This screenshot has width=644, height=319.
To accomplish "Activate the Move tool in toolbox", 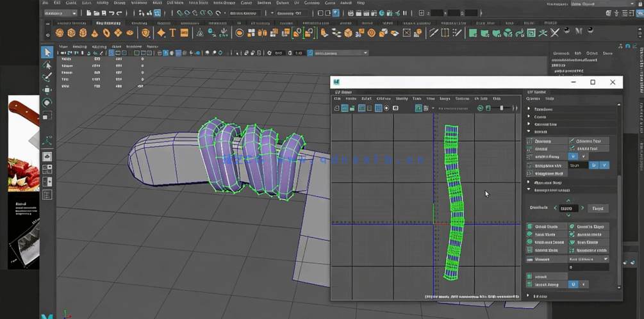I will (x=47, y=90).
